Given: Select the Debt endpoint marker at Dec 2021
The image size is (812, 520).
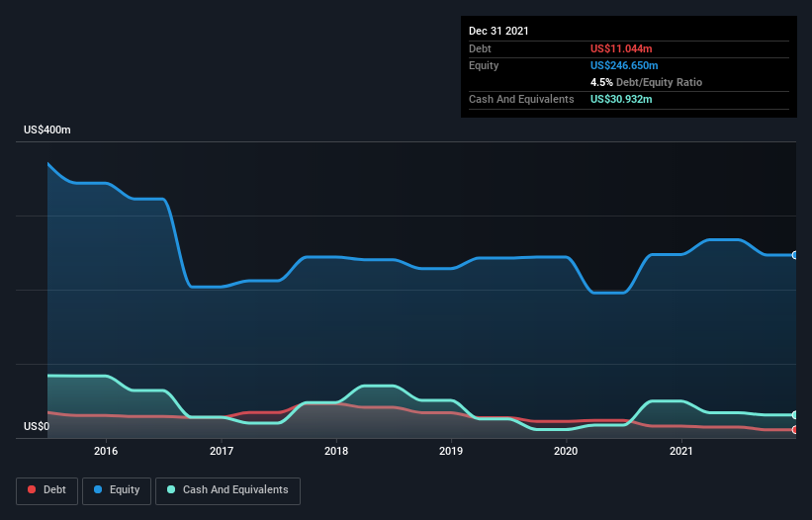Looking at the screenshot, I should [795, 429].
